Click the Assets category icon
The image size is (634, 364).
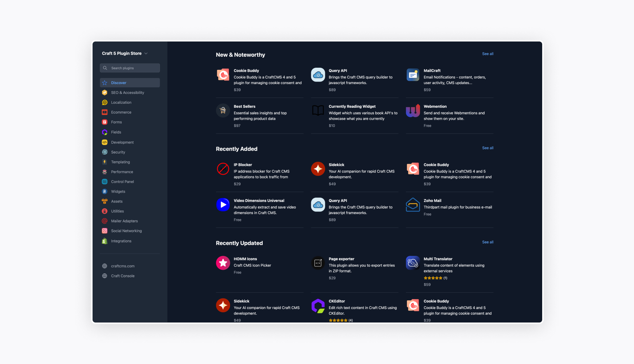pos(105,201)
